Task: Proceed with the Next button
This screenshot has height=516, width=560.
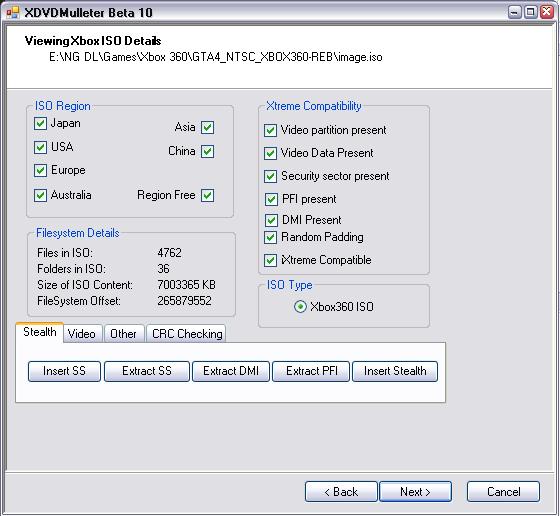Action: coord(415,492)
